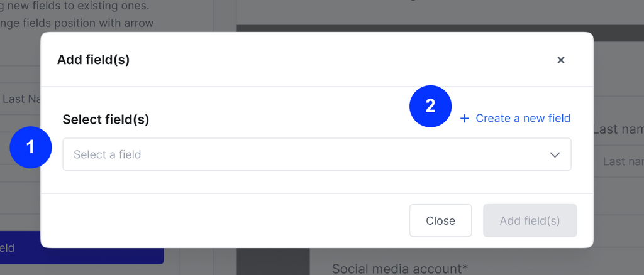The width and height of the screenshot is (644, 275).
Task: Focus the Last name input in the background form
Action: (620, 162)
